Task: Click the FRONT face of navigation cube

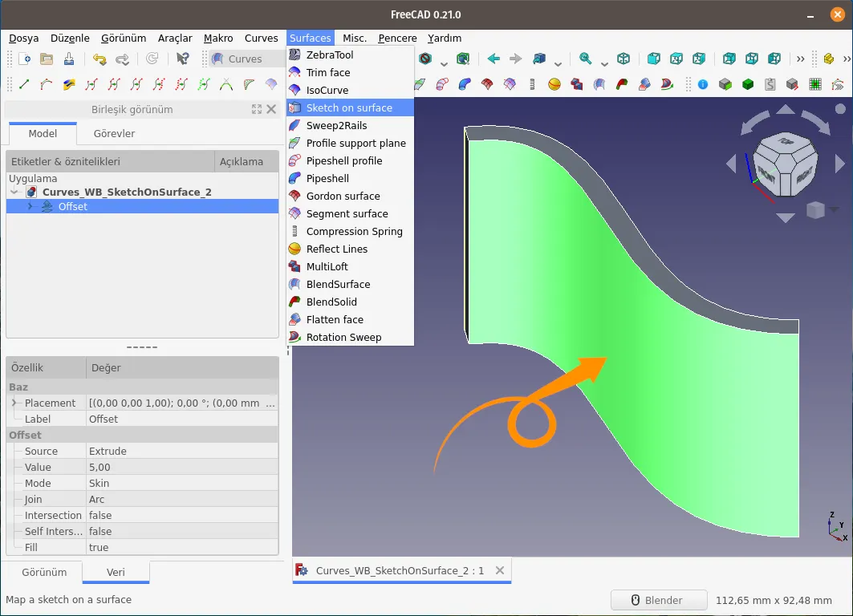Action: coord(766,173)
